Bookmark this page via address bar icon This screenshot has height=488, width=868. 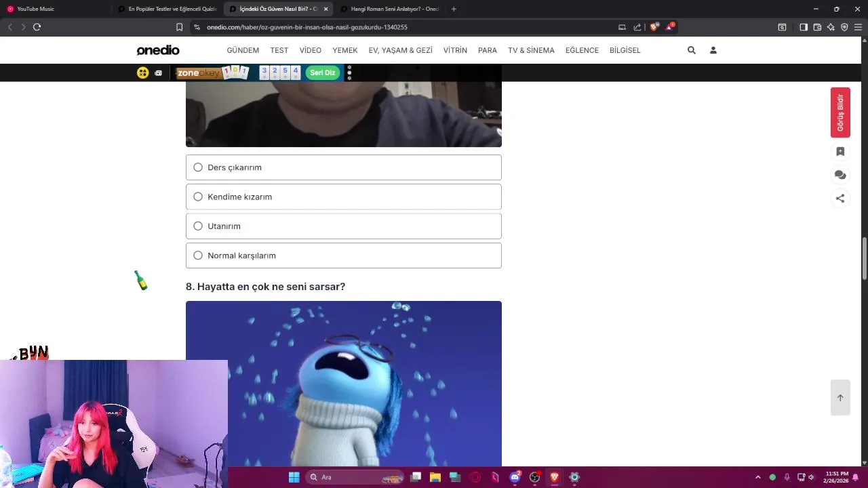click(x=179, y=27)
